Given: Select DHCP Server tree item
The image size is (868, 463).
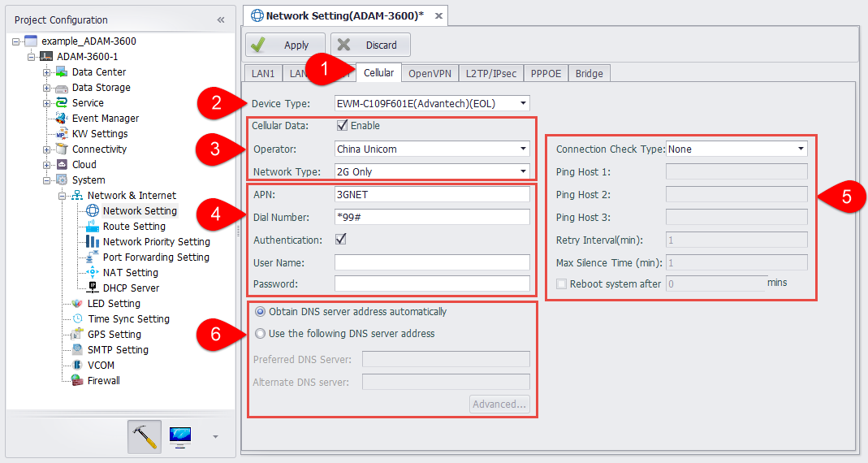Looking at the screenshot, I should tap(130, 288).
